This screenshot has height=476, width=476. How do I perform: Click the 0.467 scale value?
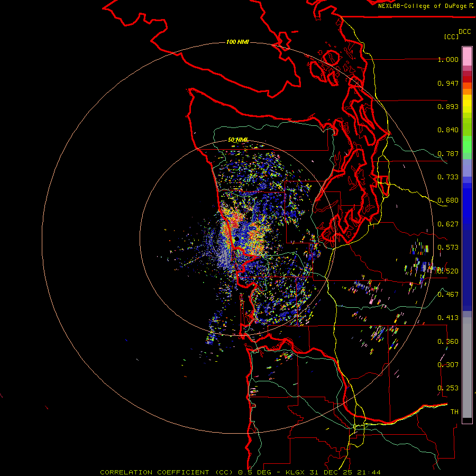(x=448, y=295)
